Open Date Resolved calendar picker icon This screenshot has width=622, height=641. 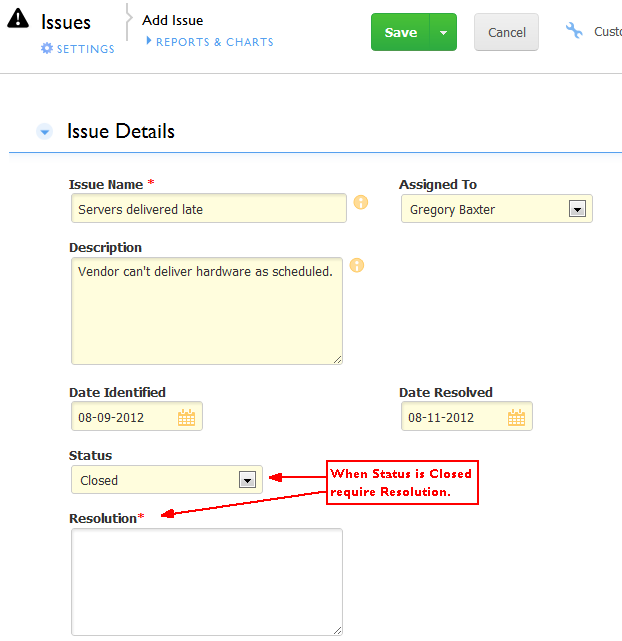coord(516,417)
